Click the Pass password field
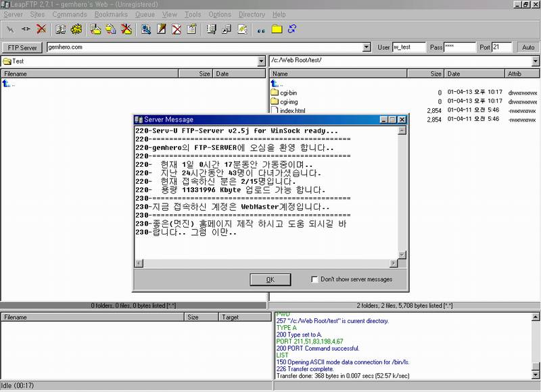 pos(460,47)
